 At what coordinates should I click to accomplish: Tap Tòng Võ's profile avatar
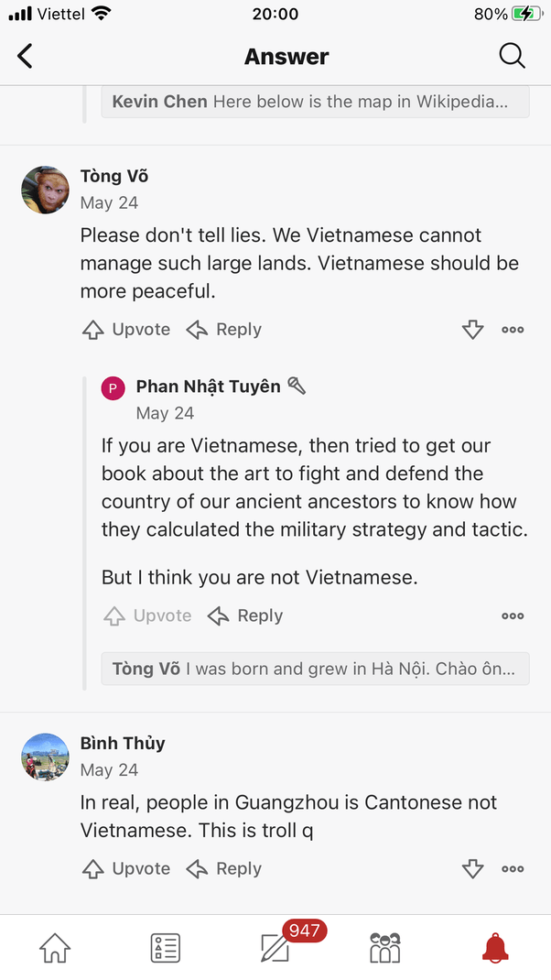pos(45,190)
